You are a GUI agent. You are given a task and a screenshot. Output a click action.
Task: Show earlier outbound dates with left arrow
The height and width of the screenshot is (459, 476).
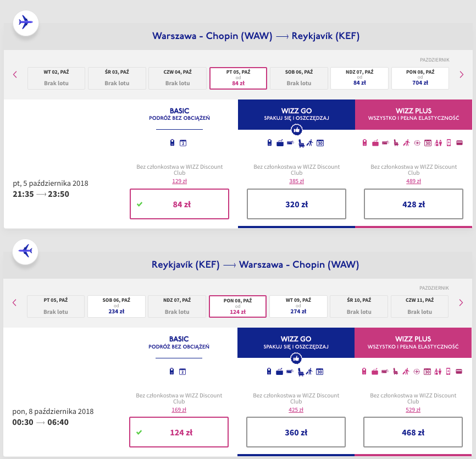click(15, 74)
